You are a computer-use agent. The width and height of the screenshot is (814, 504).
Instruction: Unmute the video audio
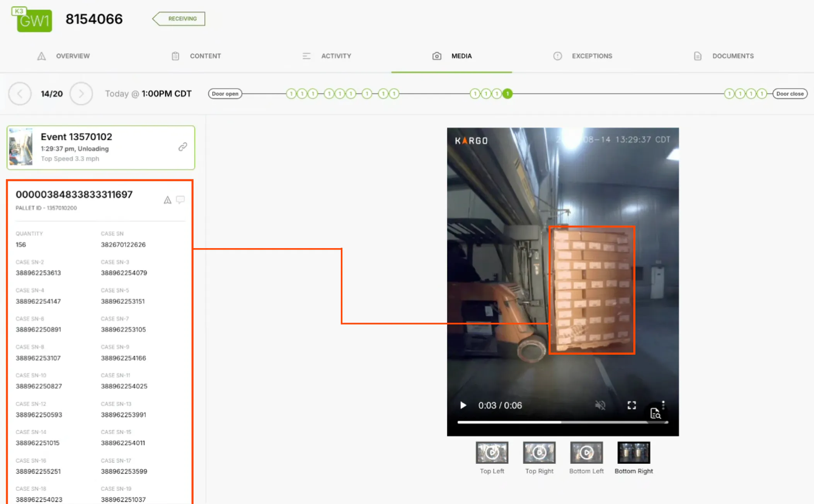tap(600, 405)
